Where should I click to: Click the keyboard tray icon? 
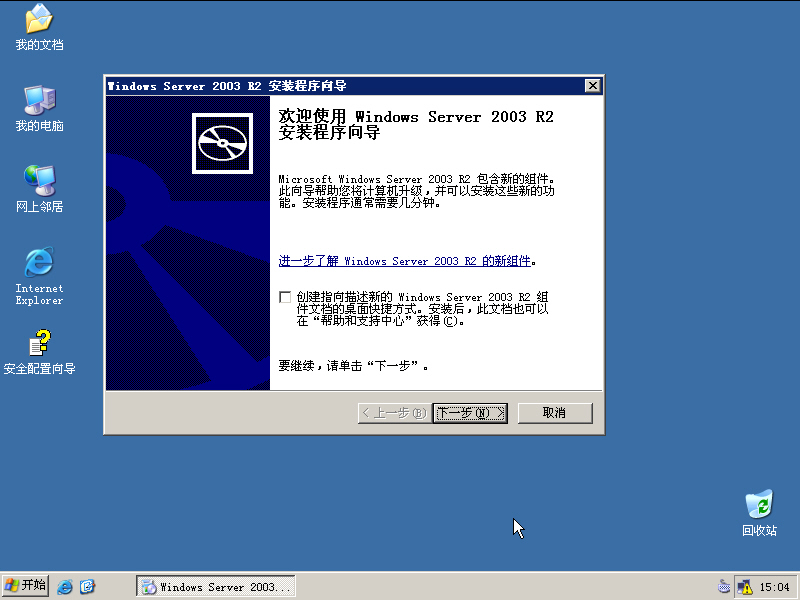(723, 587)
